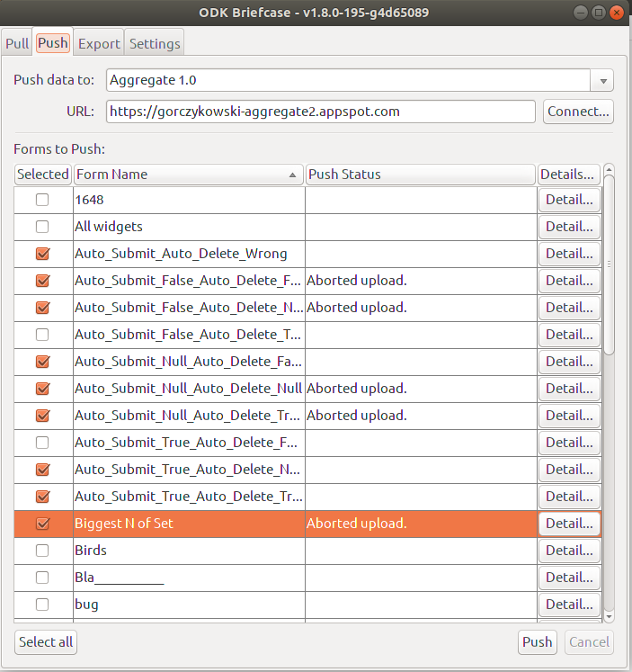This screenshot has width=632, height=672.
Task: Open Detail... for Auto_Submit_Auto_Delete_Wrong
Action: [569, 254]
